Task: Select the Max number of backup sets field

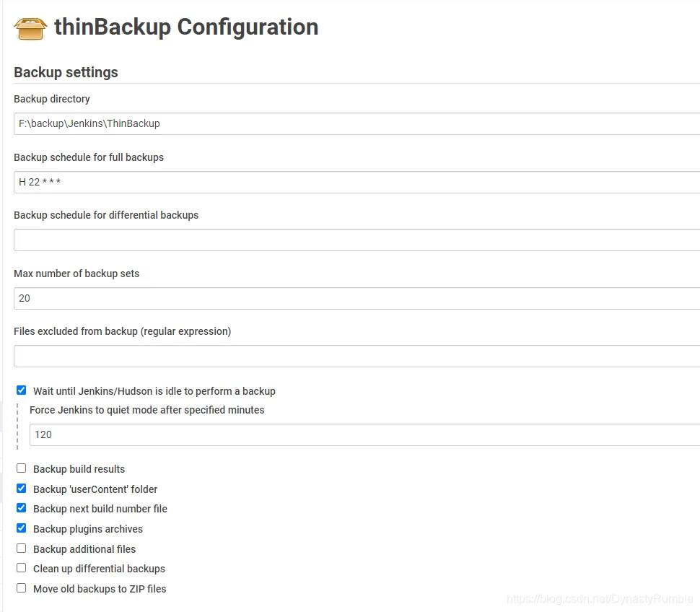Action: point(356,298)
